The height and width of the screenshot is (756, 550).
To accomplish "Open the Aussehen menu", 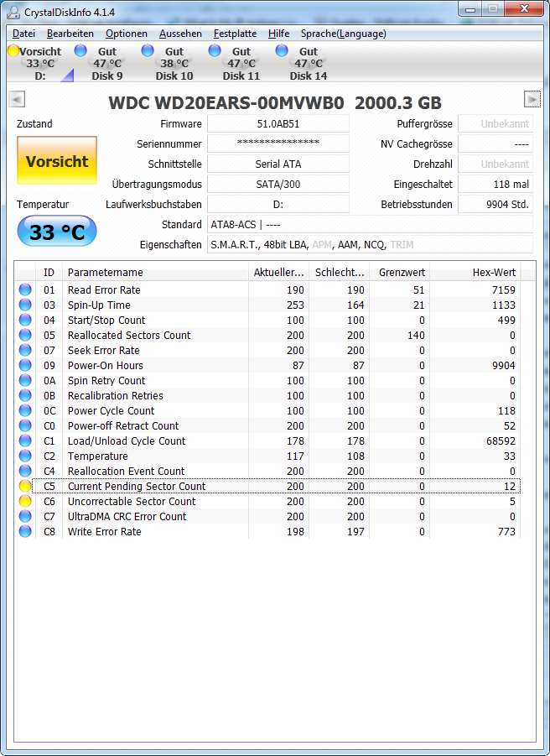I will tap(180, 34).
